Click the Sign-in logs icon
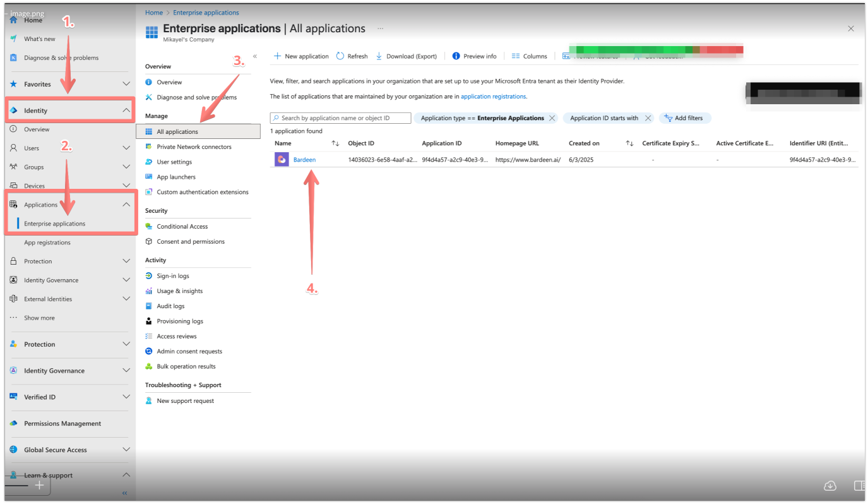This screenshot has width=868, height=504. (149, 276)
